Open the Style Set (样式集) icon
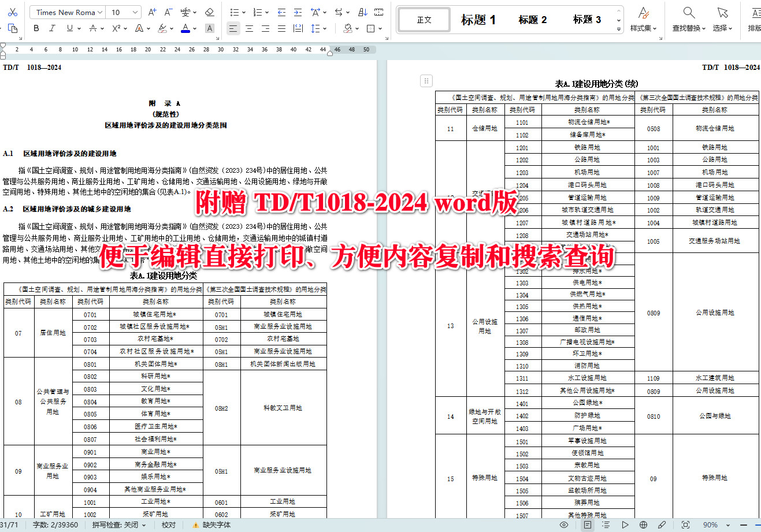 pos(643,13)
